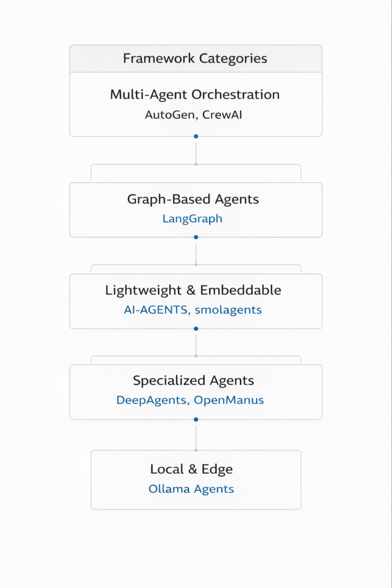
Task: Click blue connector dot under Lightweight & Embeddable box
Action: click(x=196, y=329)
